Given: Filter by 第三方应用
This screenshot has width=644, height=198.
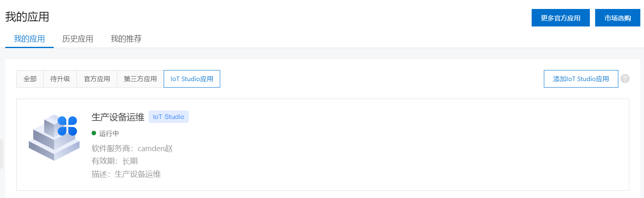Looking at the screenshot, I should 140,79.
